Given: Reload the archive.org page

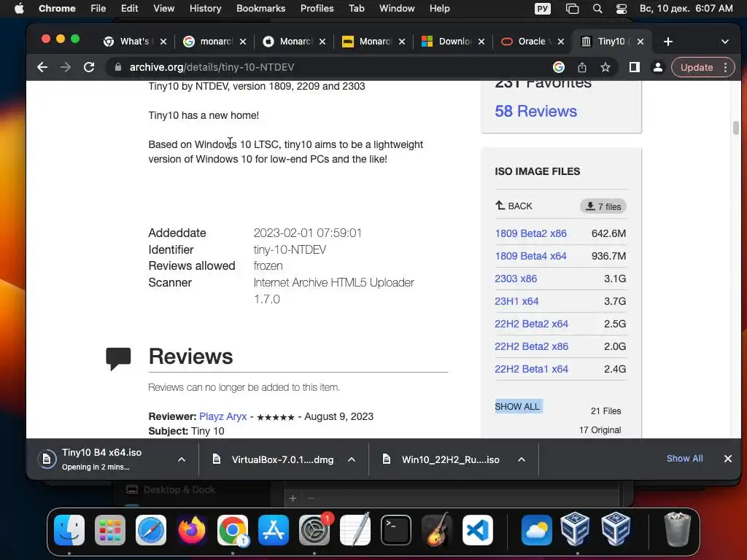Looking at the screenshot, I should pyautogui.click(x=89, y=67).
